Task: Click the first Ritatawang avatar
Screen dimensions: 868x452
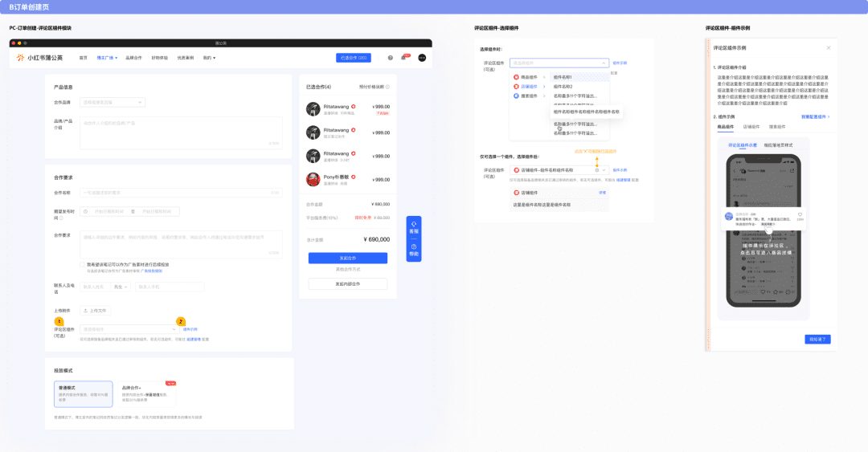Action: coord(313,109)
